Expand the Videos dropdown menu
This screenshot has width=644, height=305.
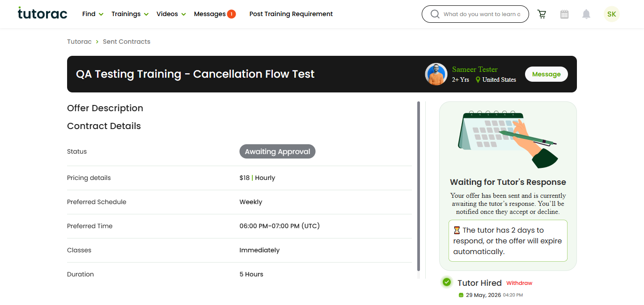tap(171, 14)
